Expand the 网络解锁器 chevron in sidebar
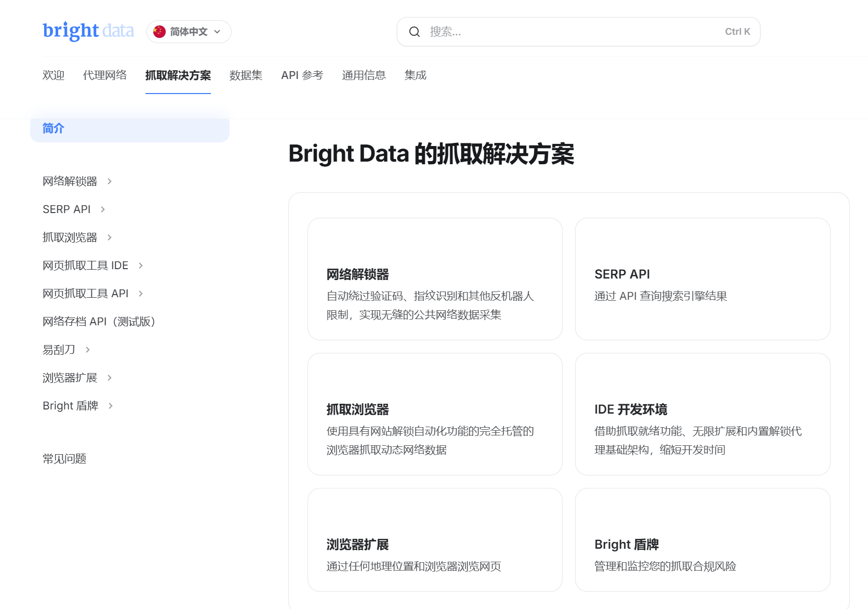 click(110, 181)
